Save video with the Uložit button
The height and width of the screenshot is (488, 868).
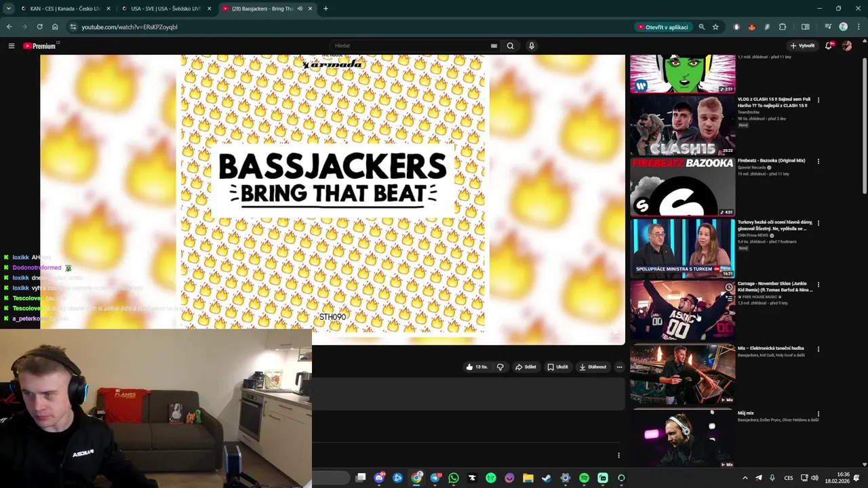(558, 367)
